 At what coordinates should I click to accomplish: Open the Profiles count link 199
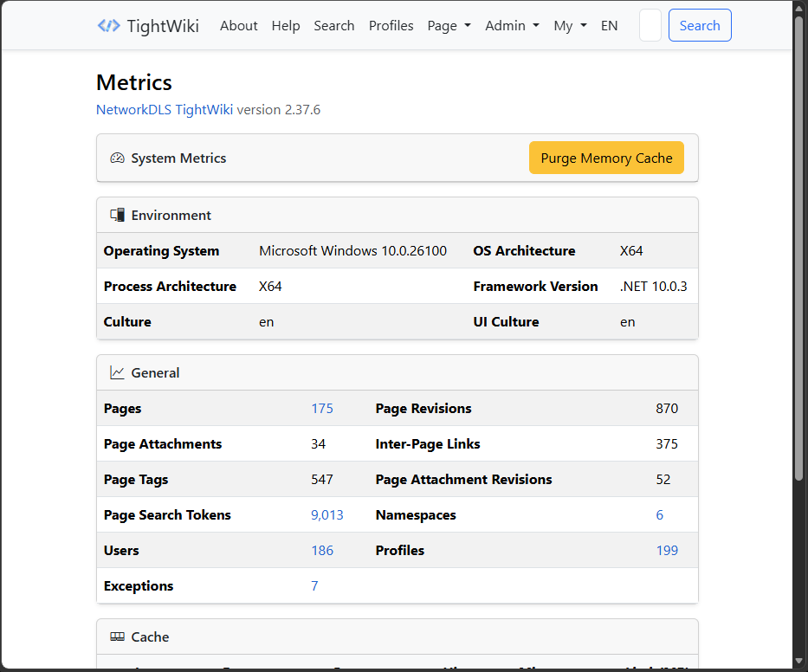[667, 551]
